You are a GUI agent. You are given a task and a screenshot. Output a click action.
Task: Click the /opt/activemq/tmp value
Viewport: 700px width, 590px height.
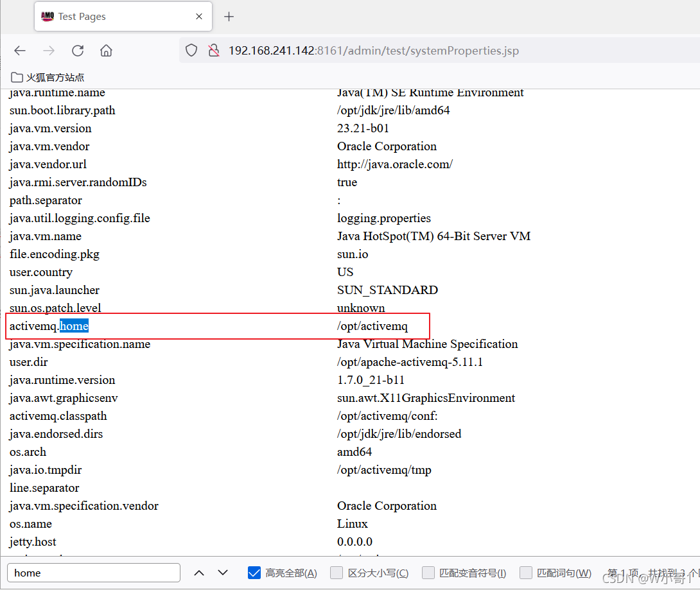coord(385,470)
